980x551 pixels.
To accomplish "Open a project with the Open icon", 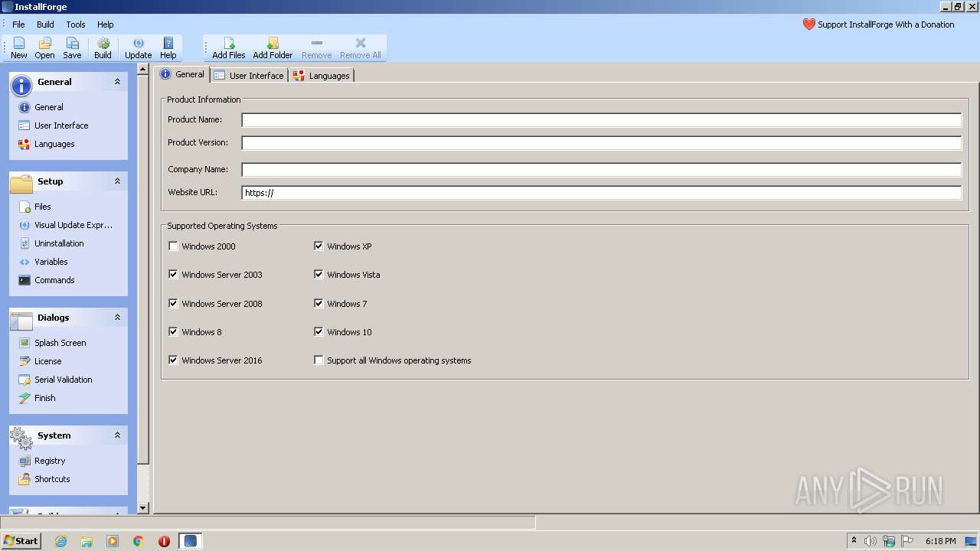I will coord(44,48).
